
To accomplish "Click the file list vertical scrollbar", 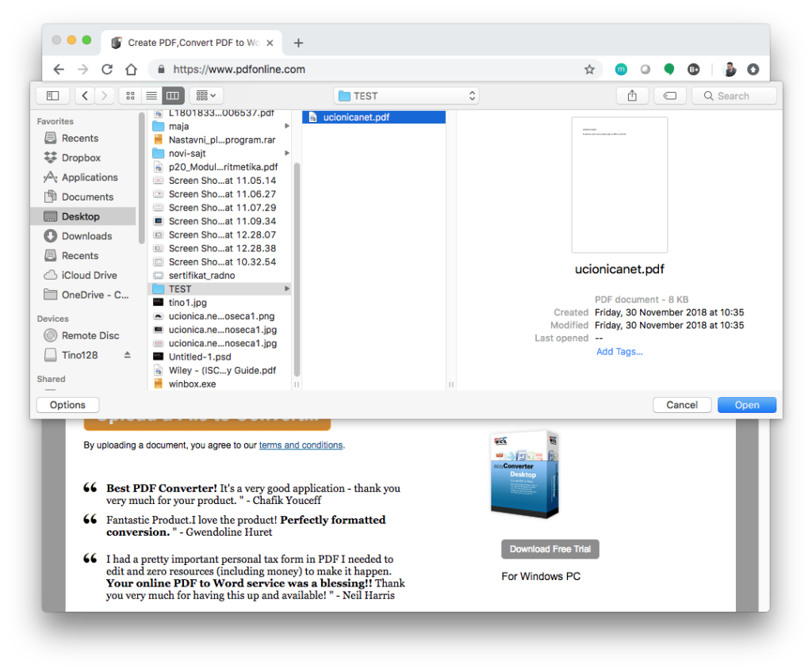I will pyautogui.click(x=297, y=269).
